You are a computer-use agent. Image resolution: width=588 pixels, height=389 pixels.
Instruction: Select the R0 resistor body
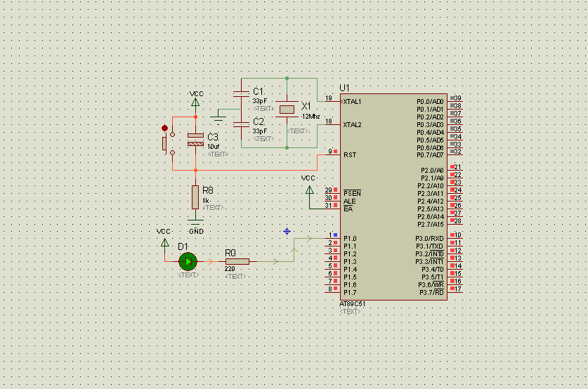[237, 262]
